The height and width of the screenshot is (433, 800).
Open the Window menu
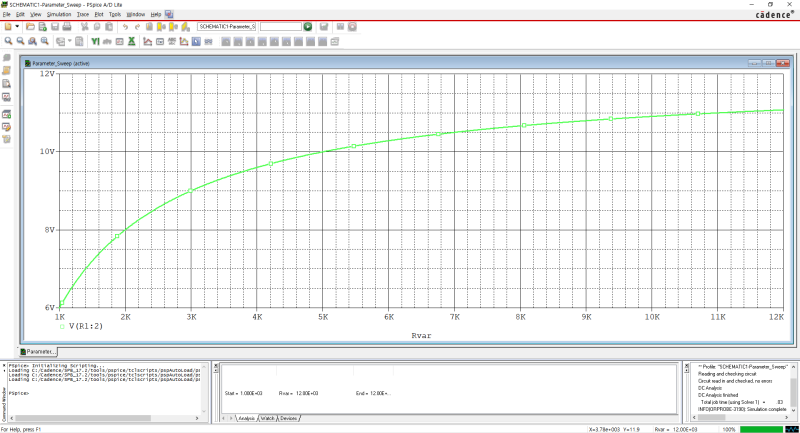tap(136, 14)
